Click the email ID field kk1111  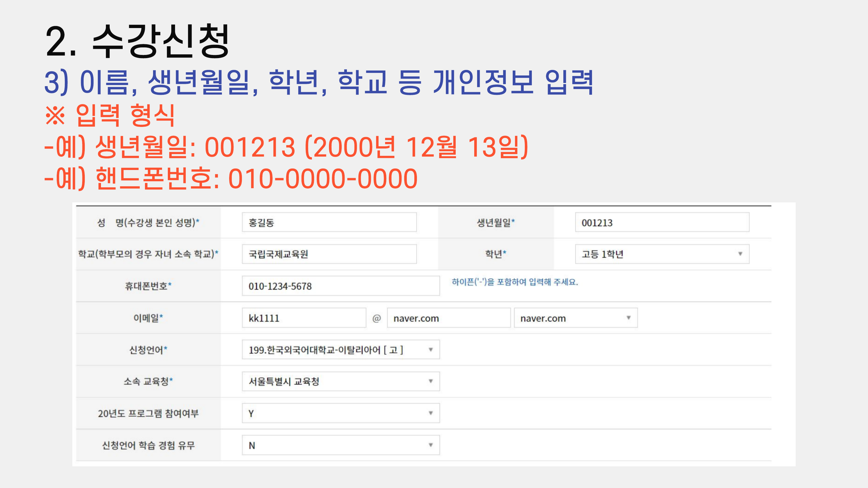pos(304,318)
